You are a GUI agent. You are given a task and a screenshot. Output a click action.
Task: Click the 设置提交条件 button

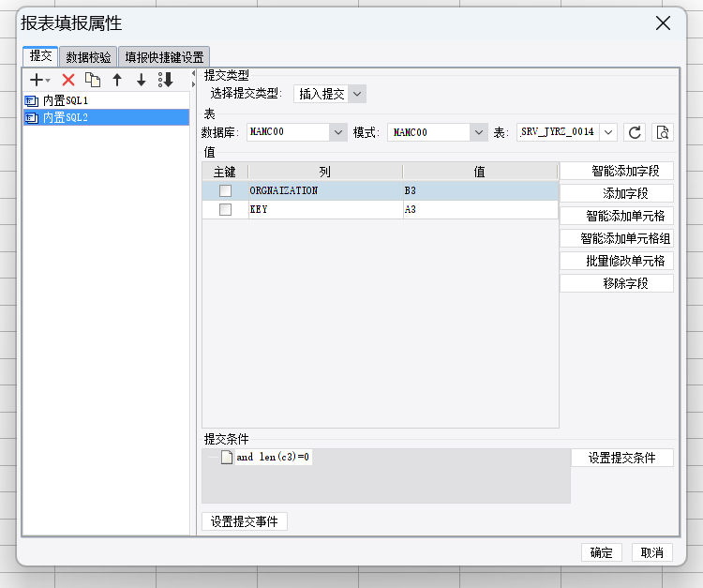click(x=621, y=458)
